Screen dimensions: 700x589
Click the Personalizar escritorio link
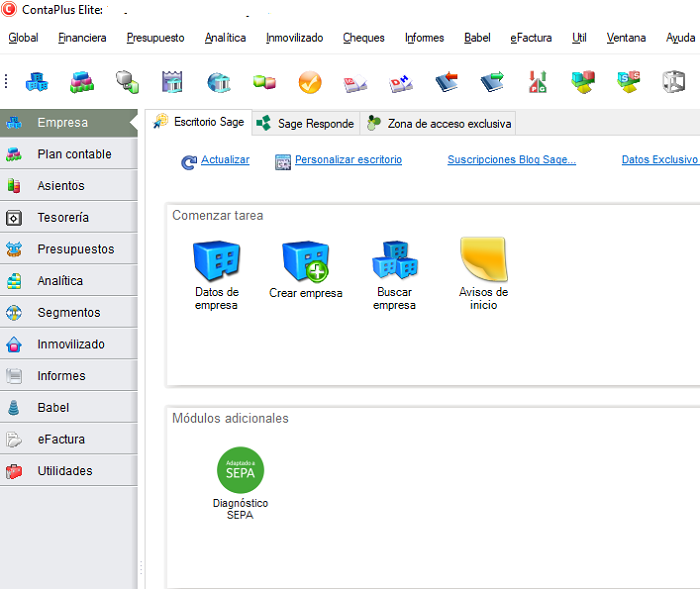pos(348,160)
